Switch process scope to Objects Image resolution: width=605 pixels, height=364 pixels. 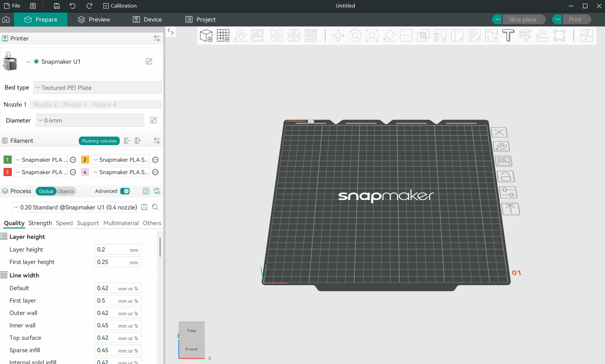tap(66, 191)
